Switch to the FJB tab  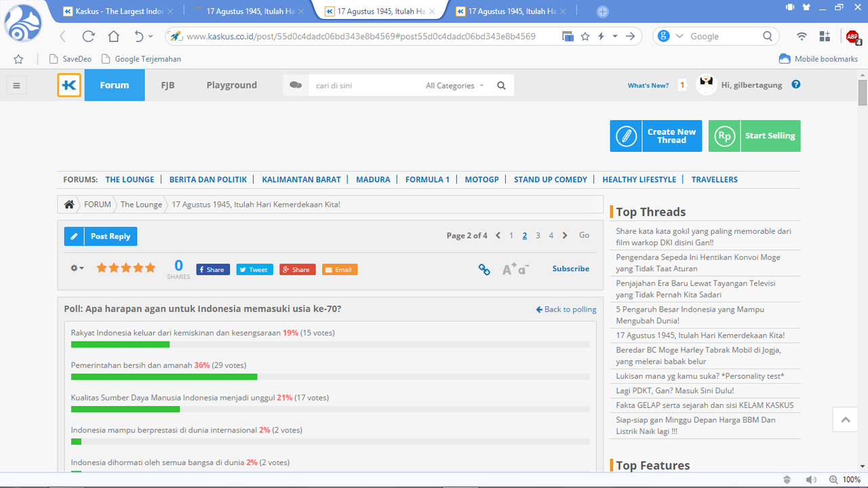click(167, 85)
